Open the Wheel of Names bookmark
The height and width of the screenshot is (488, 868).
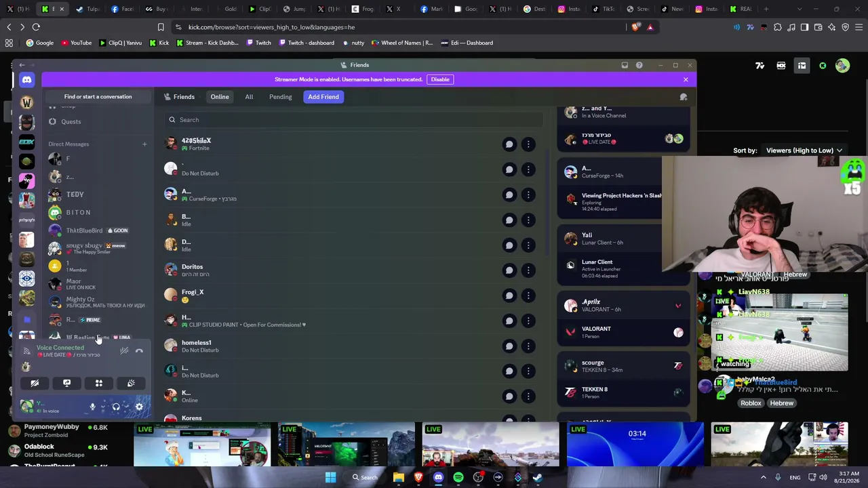coord(402,43)
